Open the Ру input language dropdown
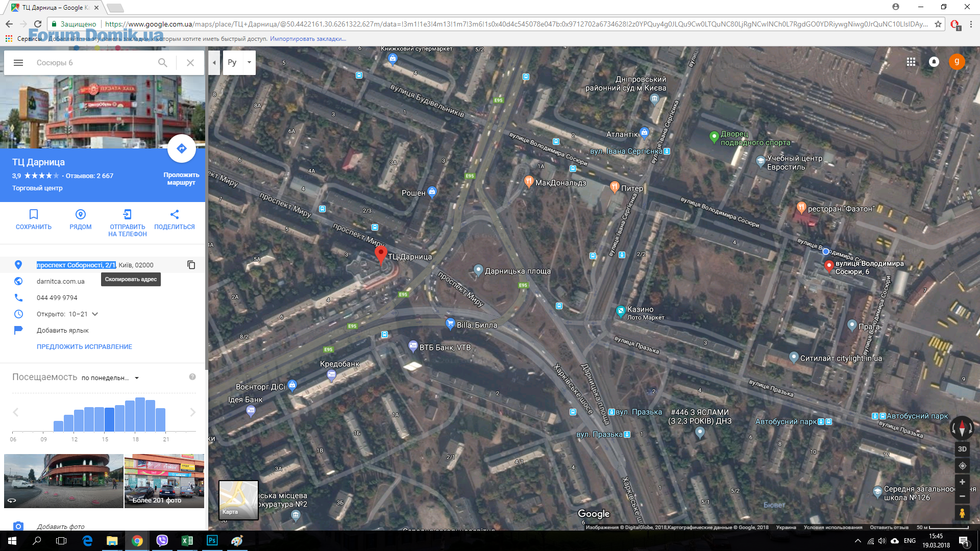This screenshot has height=551, width=980. tap(249, 62)
